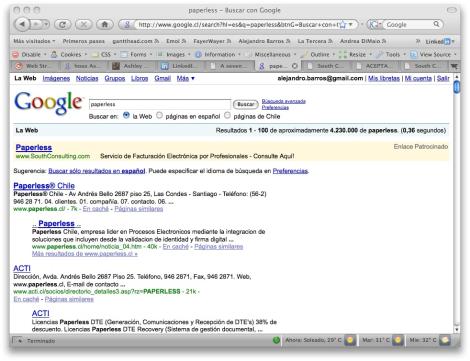This screenshot has height=361, width=470.
Task: Click the Google logo
Action: [48, 103]
